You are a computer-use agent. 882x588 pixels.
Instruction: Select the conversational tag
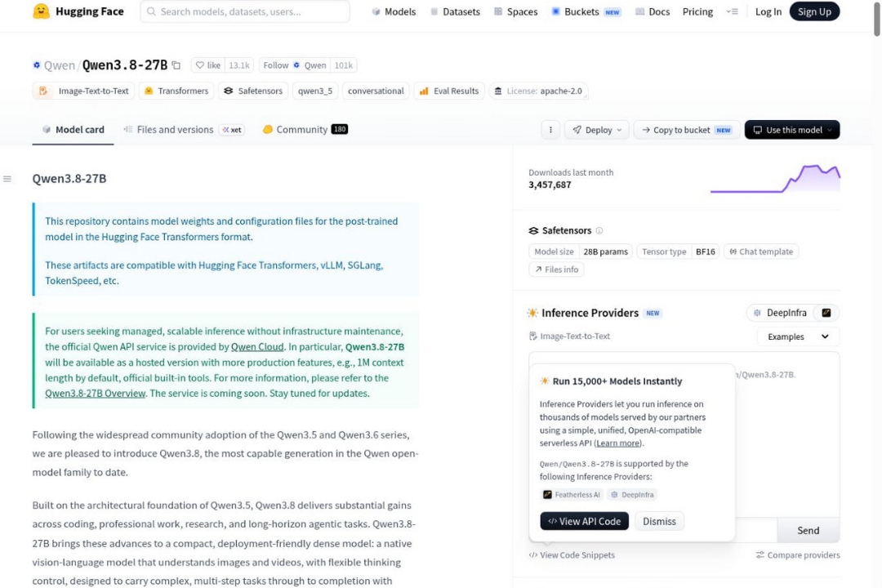(376, 91)
